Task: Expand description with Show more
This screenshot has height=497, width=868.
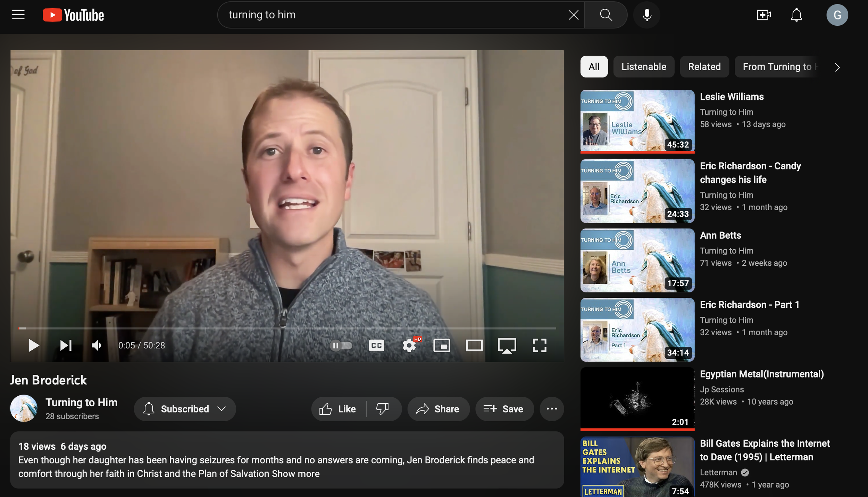Action: [295, 473]
